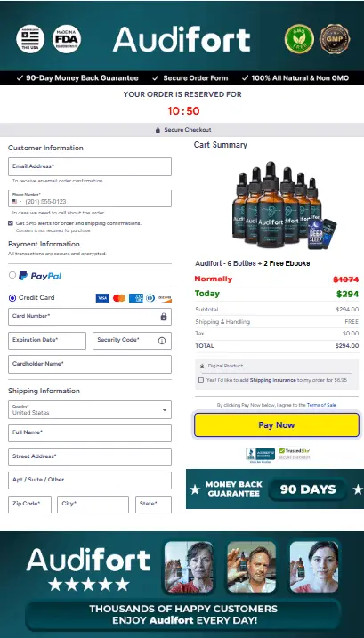
Task: Click the FDA badge in header
Action: click(67, 39)
